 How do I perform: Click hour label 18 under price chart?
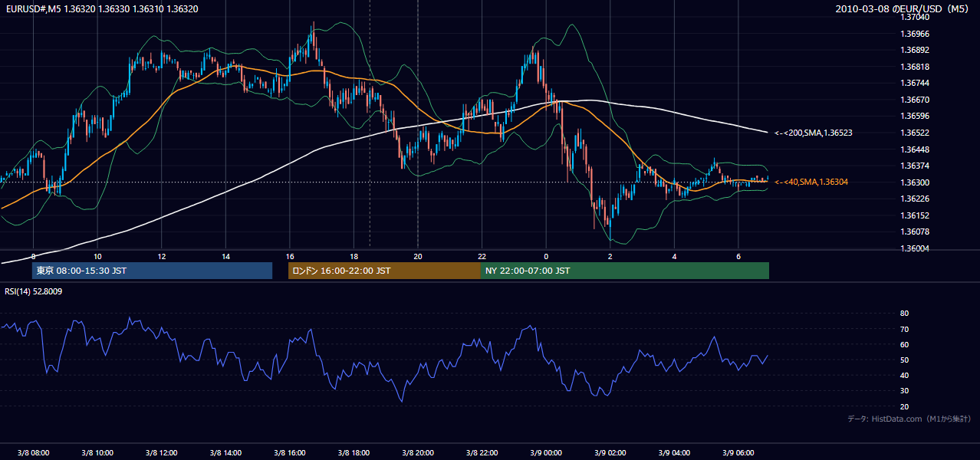tap(354, 256)
